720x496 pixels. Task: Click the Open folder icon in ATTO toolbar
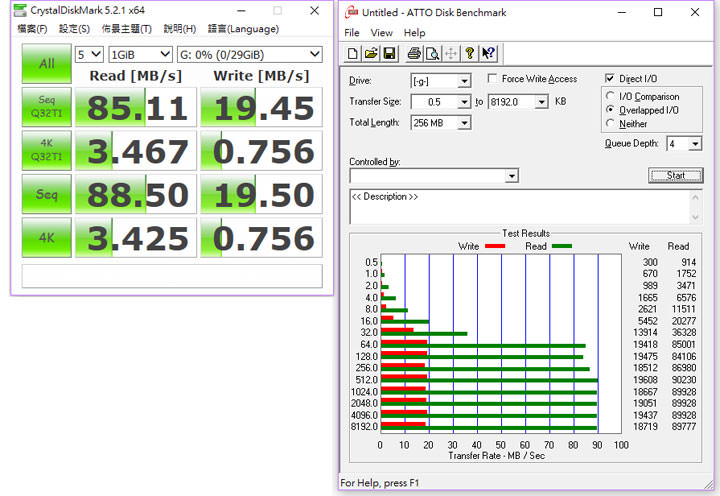point(370,53)
